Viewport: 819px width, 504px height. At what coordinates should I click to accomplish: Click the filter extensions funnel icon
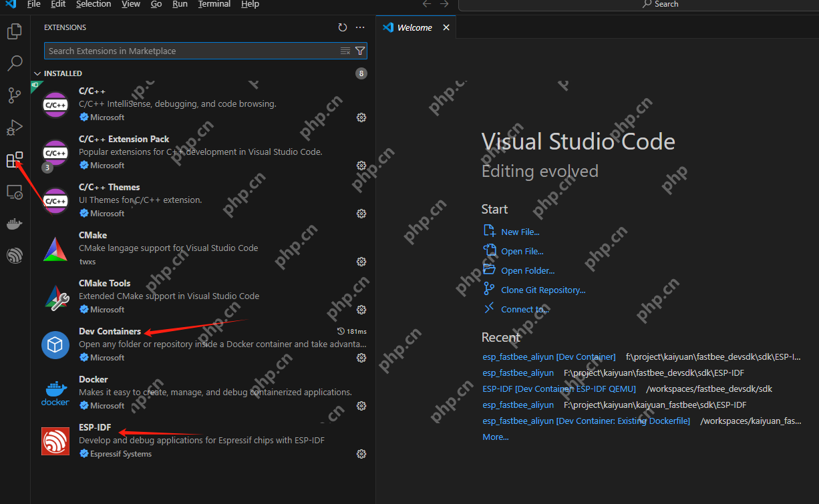[x=360, y=51]
